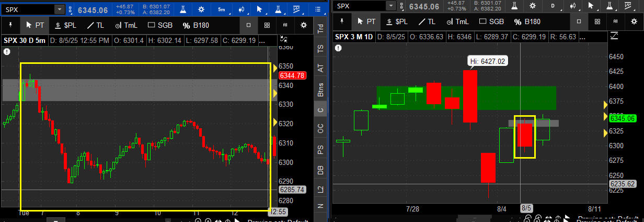
Task: Open patterns flask menu in left chart
Action: point(278,9)
